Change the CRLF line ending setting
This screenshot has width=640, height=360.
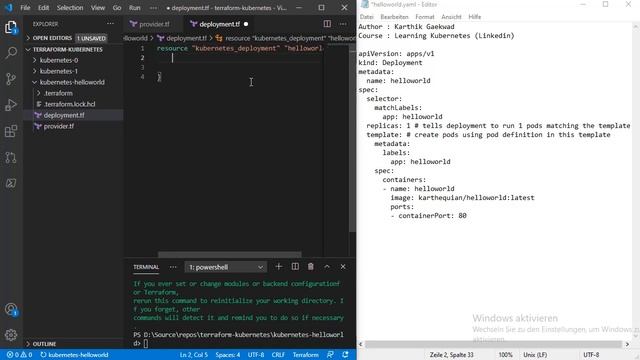tap(278, 355)
